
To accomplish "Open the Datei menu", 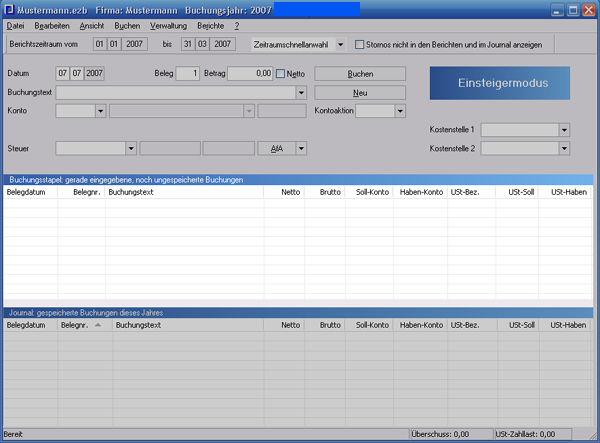I will click(x=15, y=26).
